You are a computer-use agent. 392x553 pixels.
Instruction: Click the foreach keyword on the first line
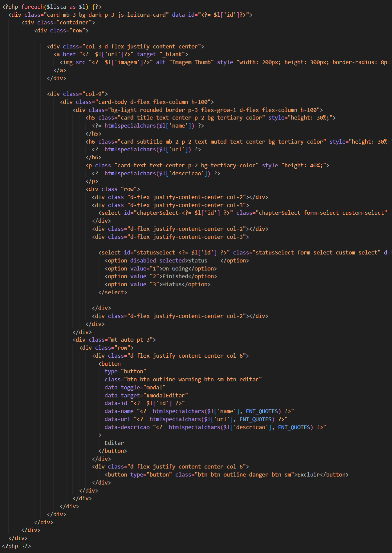32,7
